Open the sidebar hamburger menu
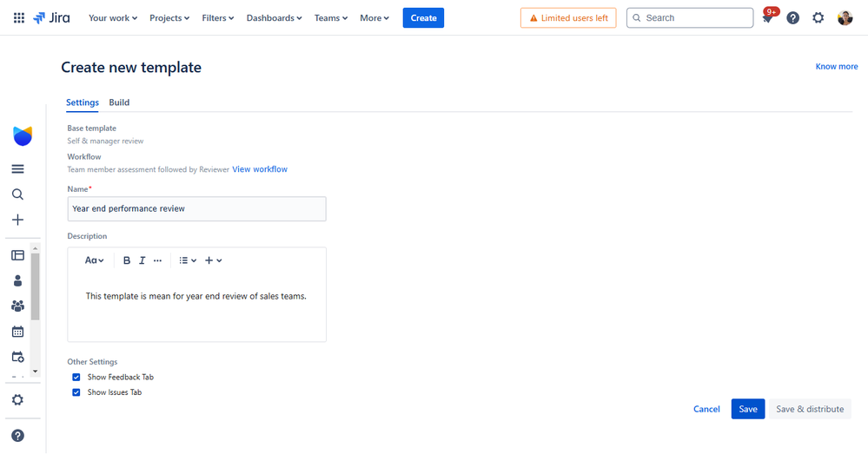This screenshot has width=868, height=454. [17, 168]
